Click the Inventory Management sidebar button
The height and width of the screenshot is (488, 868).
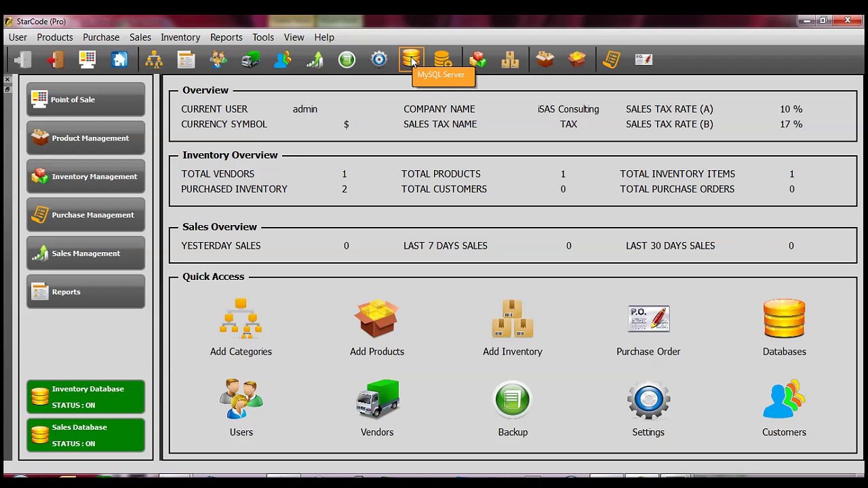85,176
